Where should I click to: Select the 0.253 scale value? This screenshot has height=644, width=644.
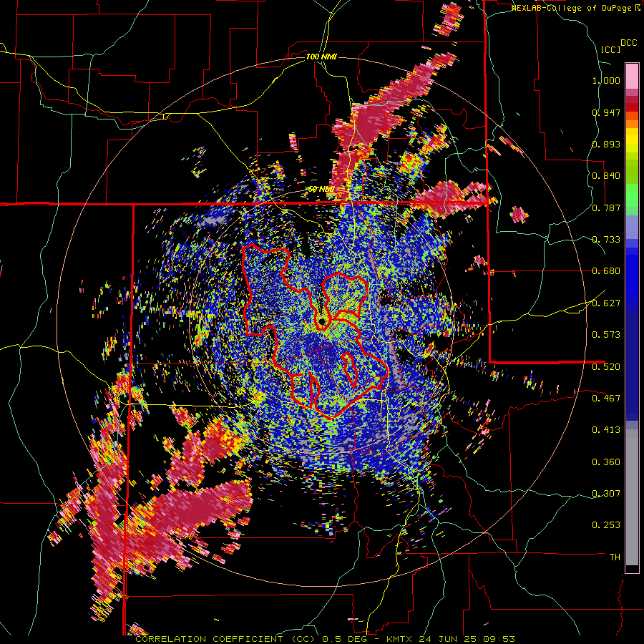[x=606, y=525]
